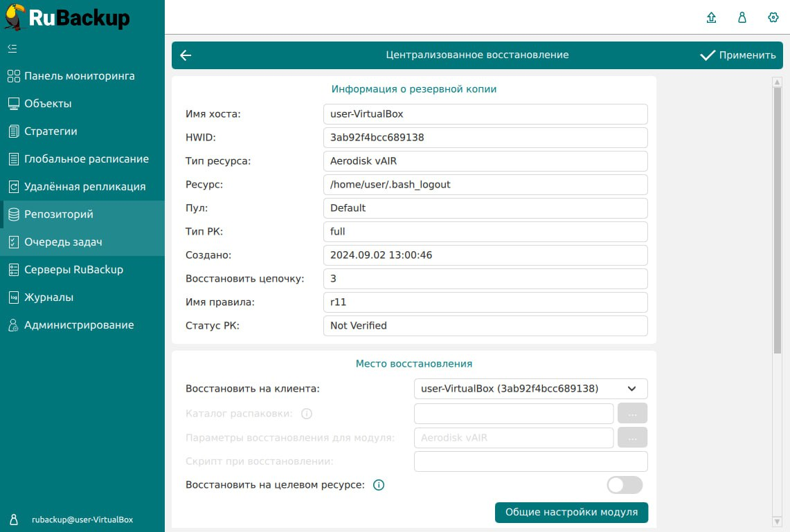Open the user profile icon in top bar
The height and width of the screenshot is (532, 790).
(x=742, y=18)
